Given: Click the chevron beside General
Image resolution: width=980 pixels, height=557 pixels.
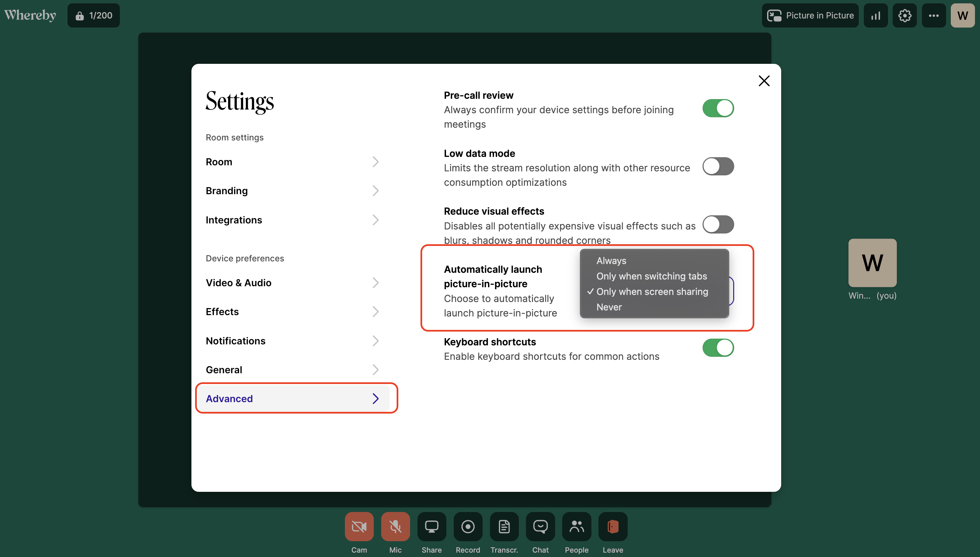Looking at the screenshot, I should 375,370.
